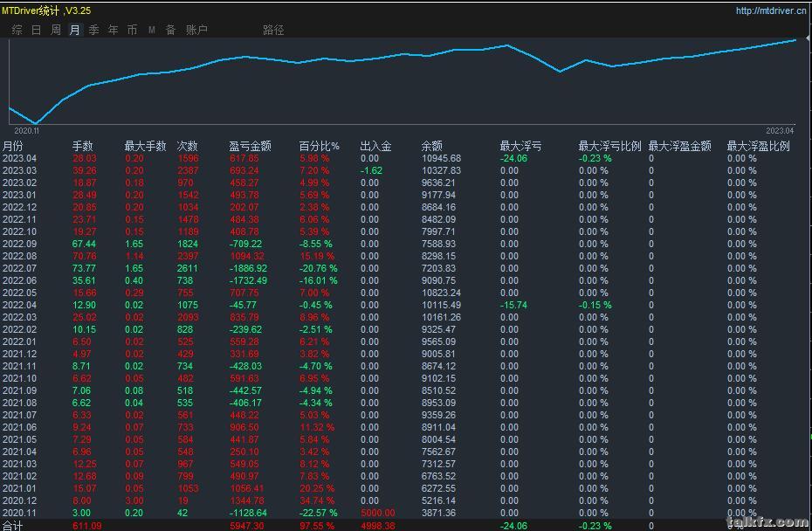Viewport: 812px width, 531px height.
Task: Open the 季 quarterly statistics tab
Action: coord(93,30)
